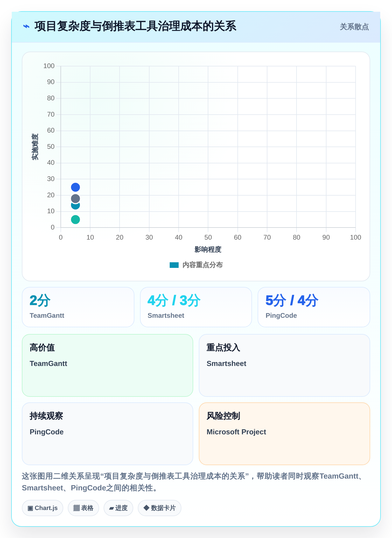Image resolution: width=392 pixels, height=538 pixels.
Task: Click the y-axis tick label 100
Action: (49, 66)
